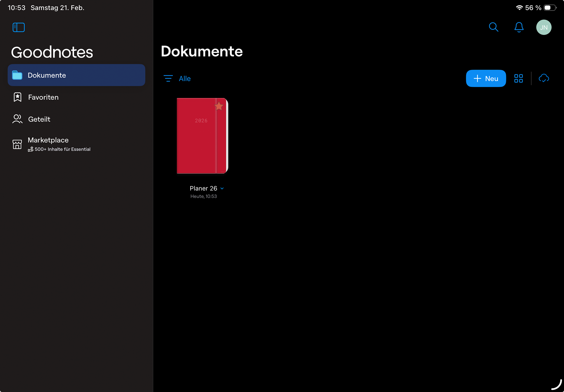Open the Marketplace store
Viewport: 564px width, 392px height.
48,140
